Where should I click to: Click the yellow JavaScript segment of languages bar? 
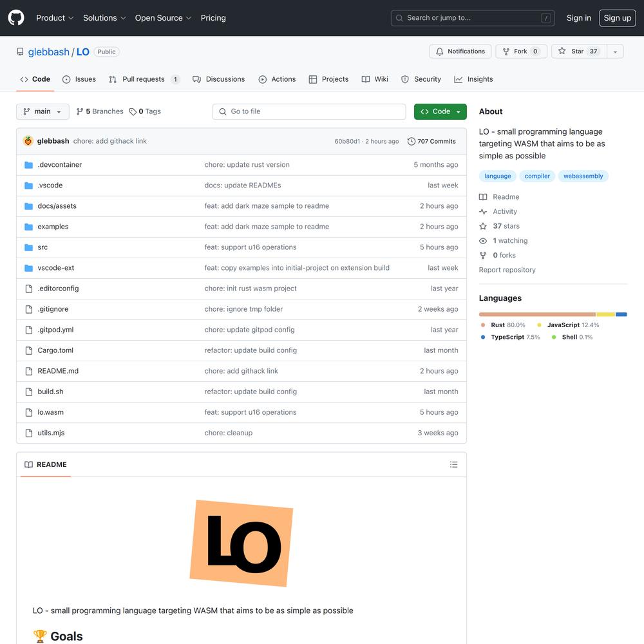[605, 315]
